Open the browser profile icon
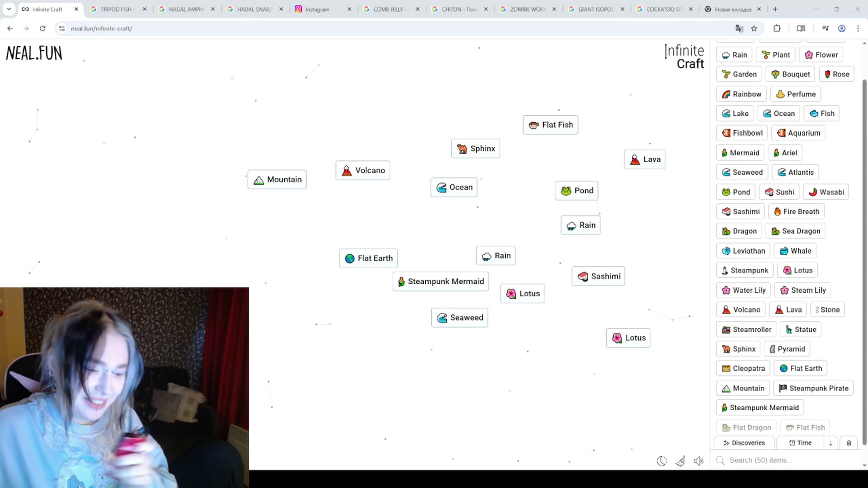Viewport: 868px width, 488px height. [x=842, y=28]
